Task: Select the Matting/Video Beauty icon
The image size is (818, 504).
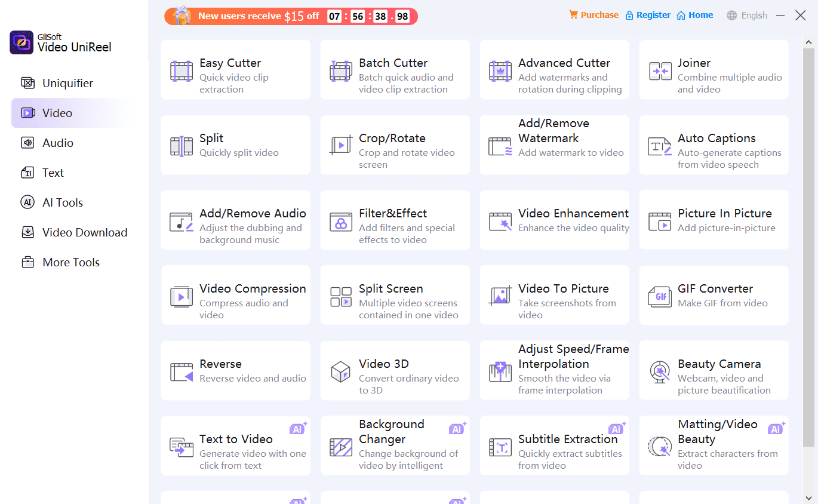Action: (660, 447)
